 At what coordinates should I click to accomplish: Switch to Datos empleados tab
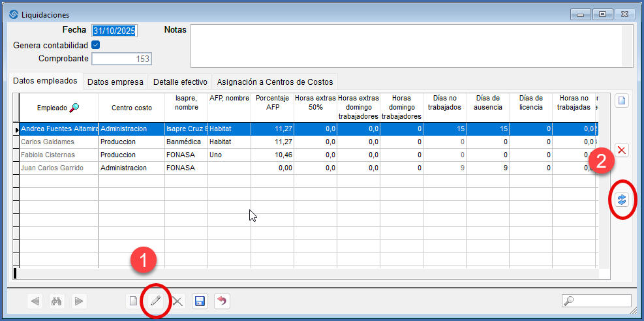tap(45, 80)
